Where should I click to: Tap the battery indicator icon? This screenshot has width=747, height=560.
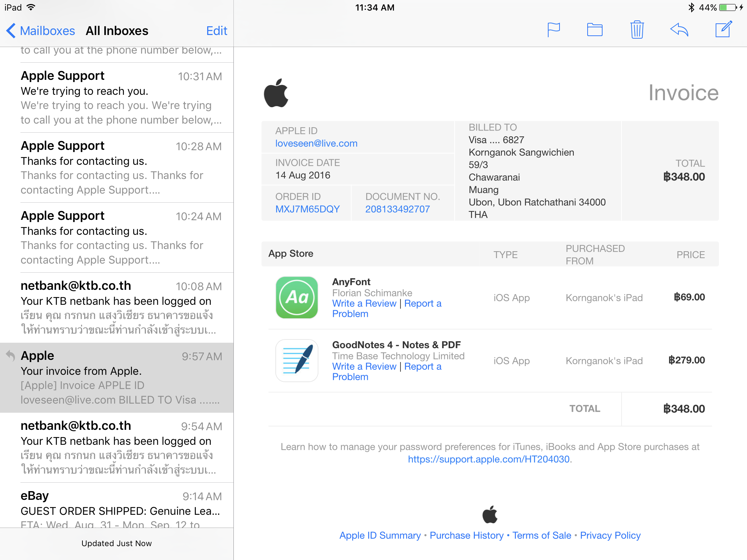click(x=728, y=7)
